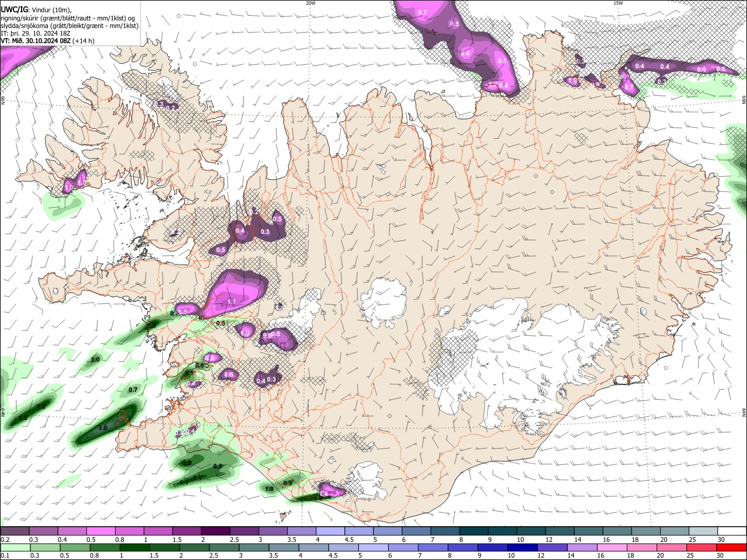
Task: Click the '(+14 h)' forecast offset text
Action: tap(85, 41)
